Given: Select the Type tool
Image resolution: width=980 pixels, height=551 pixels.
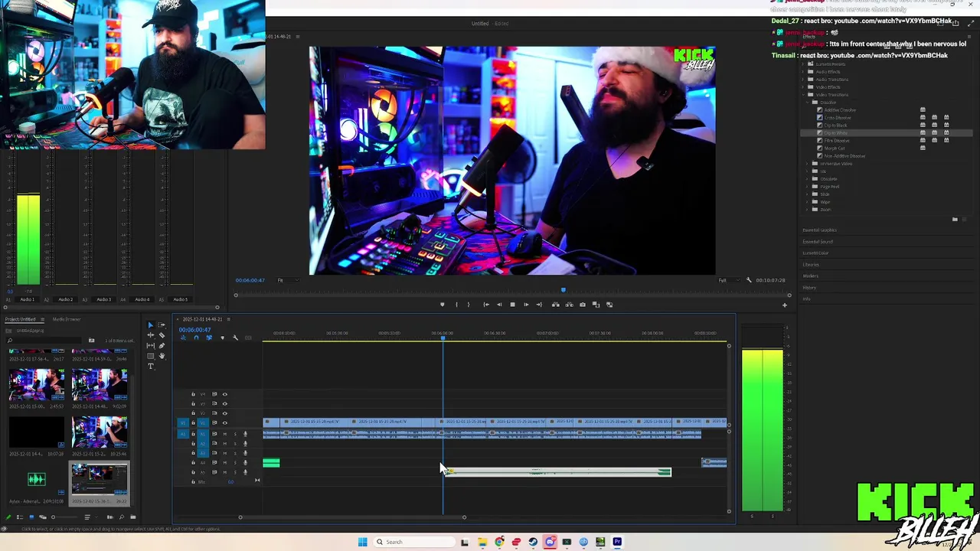Looking at the screenshot, I should (151, 366).
